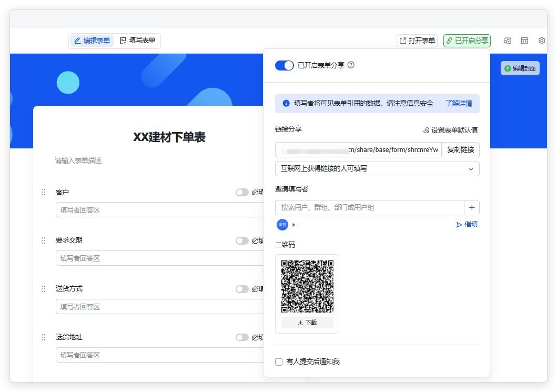The width and height of the screenshot is (557, 392).
Task: Check 有人提交后通知我
Action: (279, 362)
